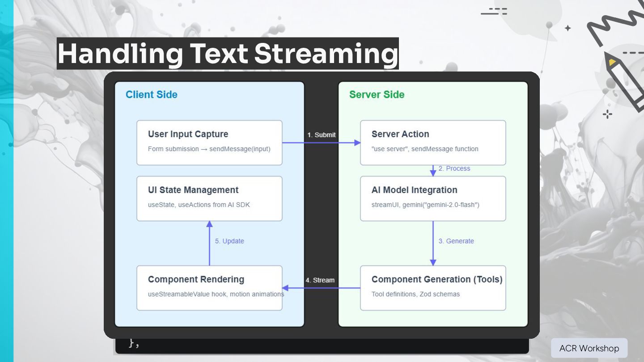Viewport: 644px width, 362px height.
Task: Click the 'Server Action' box title
Action: (x=400, y=134)
